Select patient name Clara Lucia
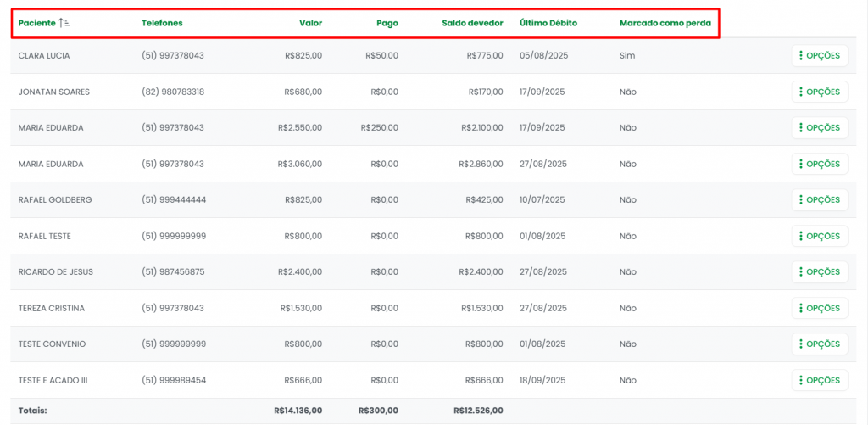 coord(44,56)
